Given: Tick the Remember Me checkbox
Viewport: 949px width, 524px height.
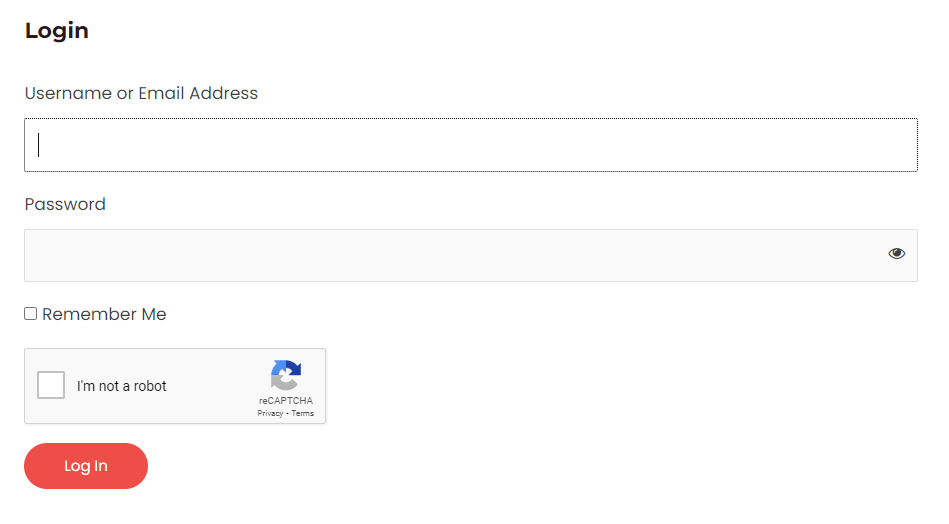Looking at the screenshot, I should tap(30, 313).
